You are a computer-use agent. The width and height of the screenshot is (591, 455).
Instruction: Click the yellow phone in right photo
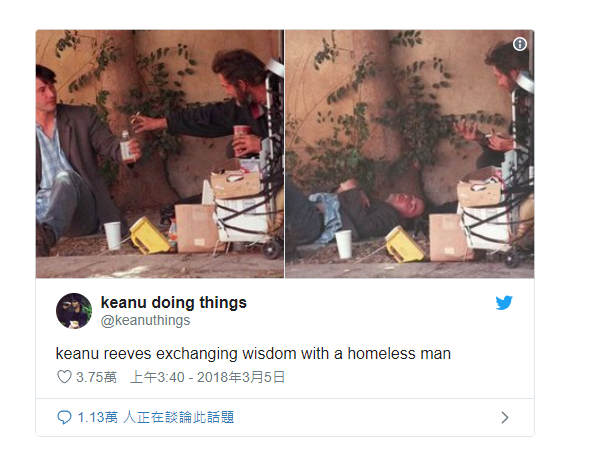tap(405, 244)
